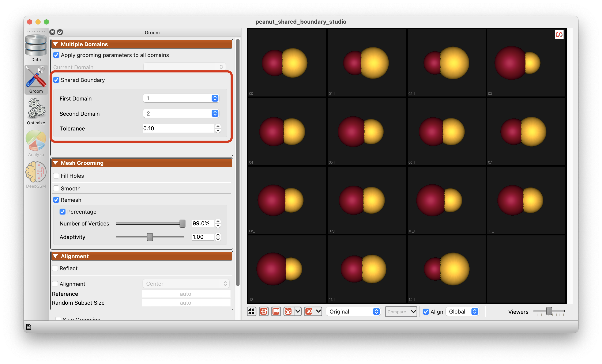
Task: Click the auto-fit zoom arrows icon
Action: (251, 311)
